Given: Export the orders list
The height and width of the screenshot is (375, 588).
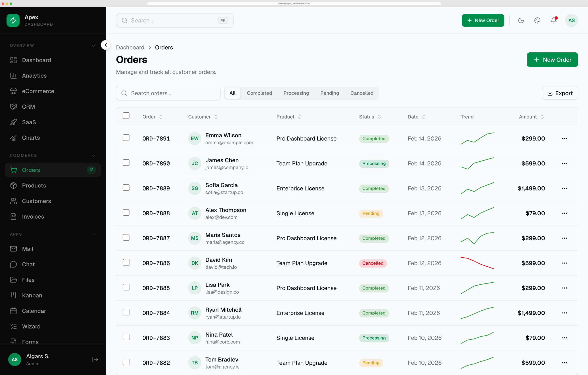Looking at the screenshot, I should pos(560,93).
